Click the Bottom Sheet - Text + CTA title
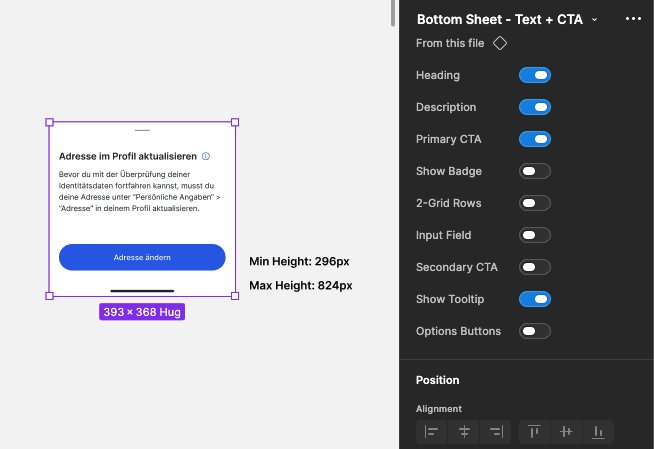The height and width of the screenshot is (449, 654). coord(500,19)
